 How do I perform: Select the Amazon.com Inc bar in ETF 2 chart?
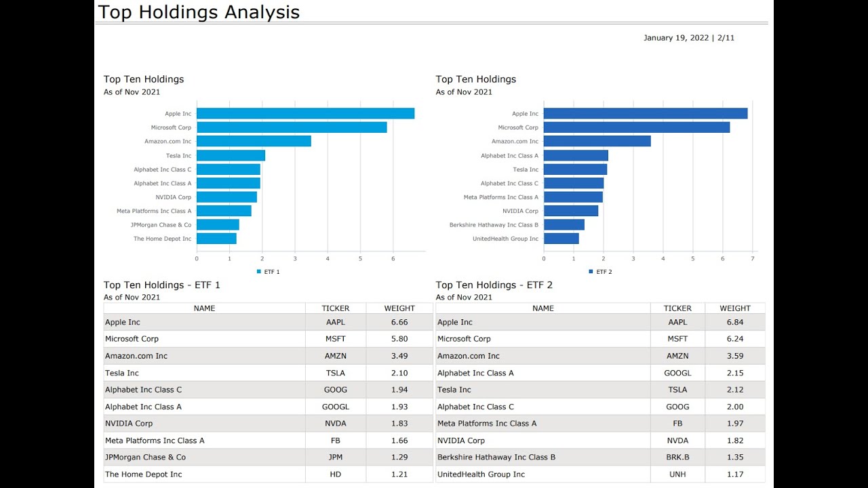tap(597, 142)
